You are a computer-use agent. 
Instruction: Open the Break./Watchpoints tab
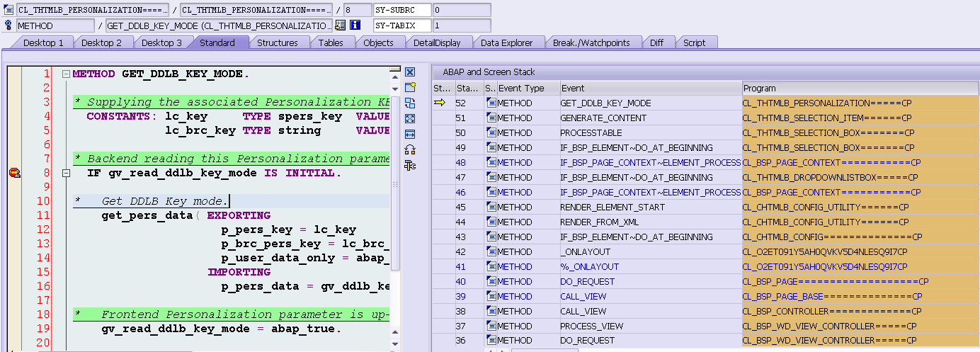591,42
